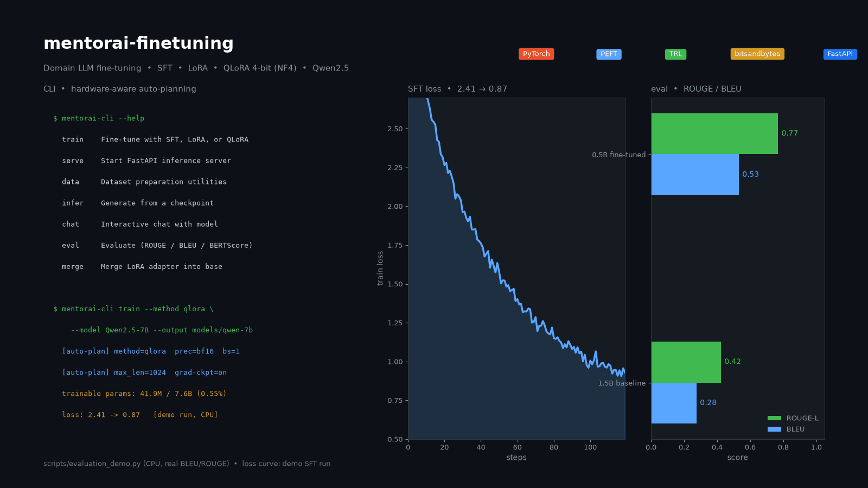Click 'Merge LoRA adapter into base' description
The height and width of the screenshot is (488, 868).
(162, 266)
